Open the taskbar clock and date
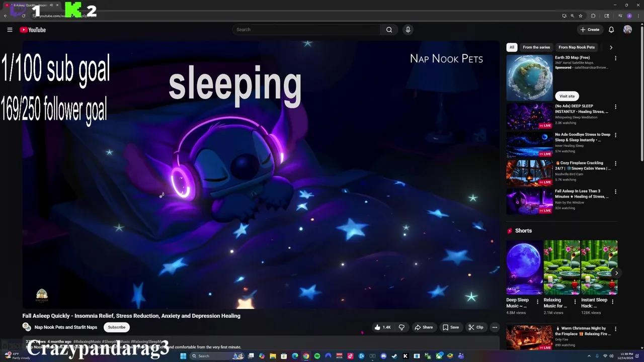Screen dimensions: 644x362 pyautogui.click(x=625, y=356)
